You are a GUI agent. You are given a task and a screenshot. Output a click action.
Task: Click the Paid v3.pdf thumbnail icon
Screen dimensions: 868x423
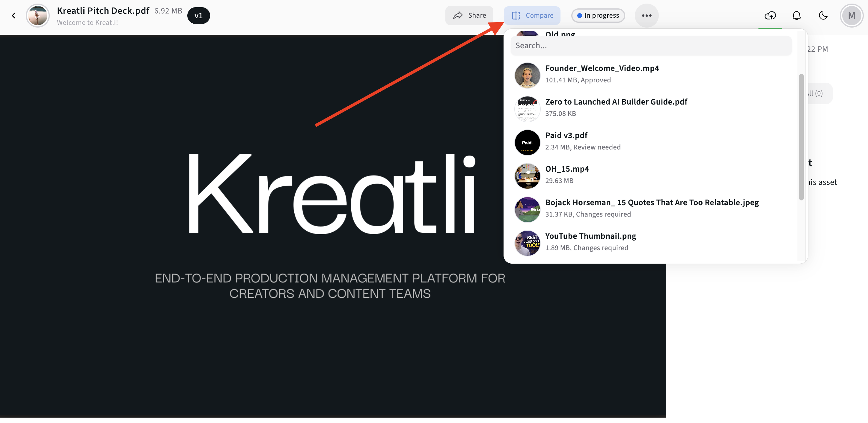point(527,143)
